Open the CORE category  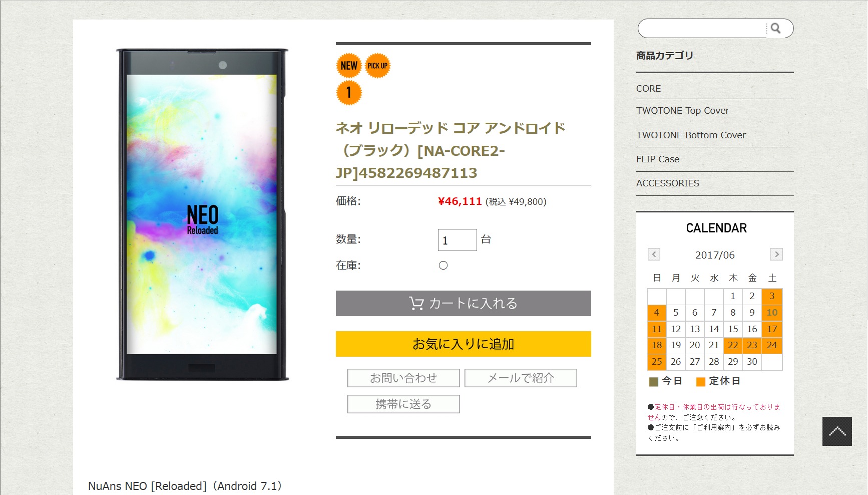648,89
